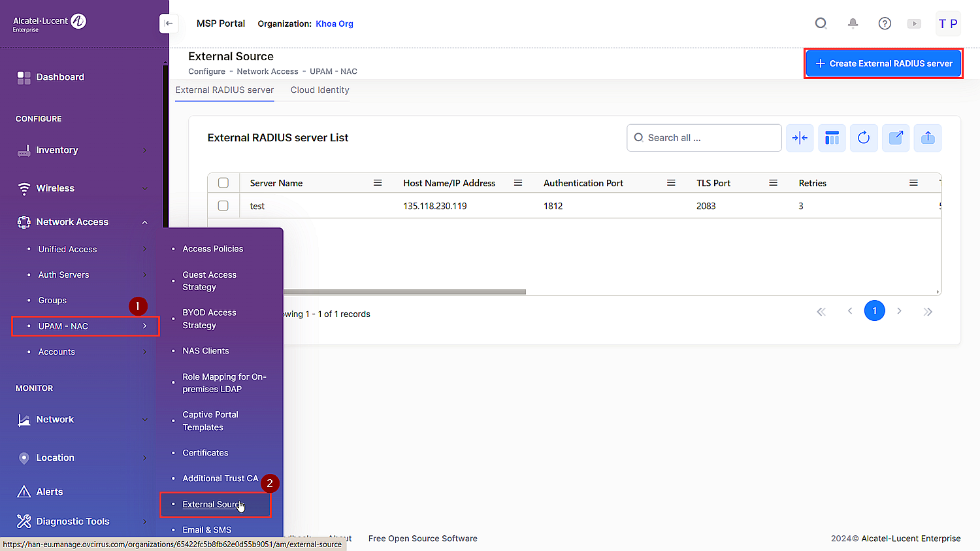
Task: Expand the Unified Access submenu
Action: (87, 249)
